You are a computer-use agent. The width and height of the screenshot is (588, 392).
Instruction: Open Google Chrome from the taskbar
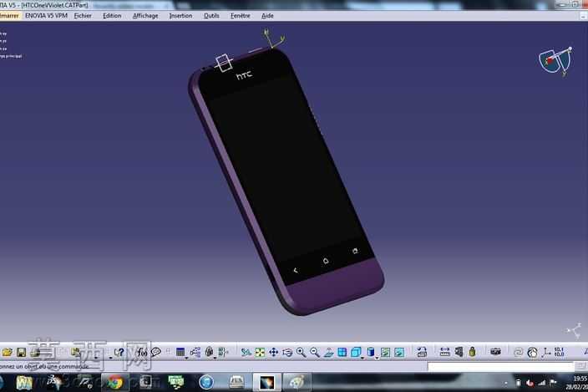pos(114,383)
